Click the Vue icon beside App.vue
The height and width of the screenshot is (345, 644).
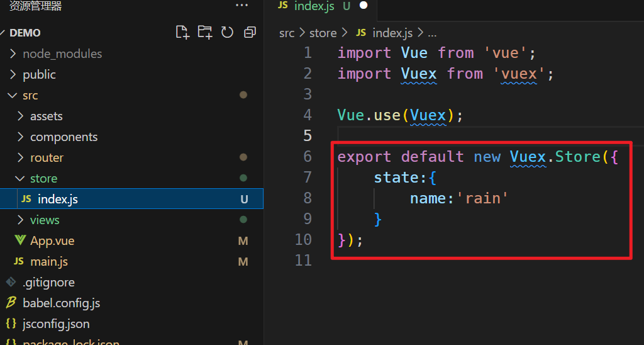[x=20, y=240]
